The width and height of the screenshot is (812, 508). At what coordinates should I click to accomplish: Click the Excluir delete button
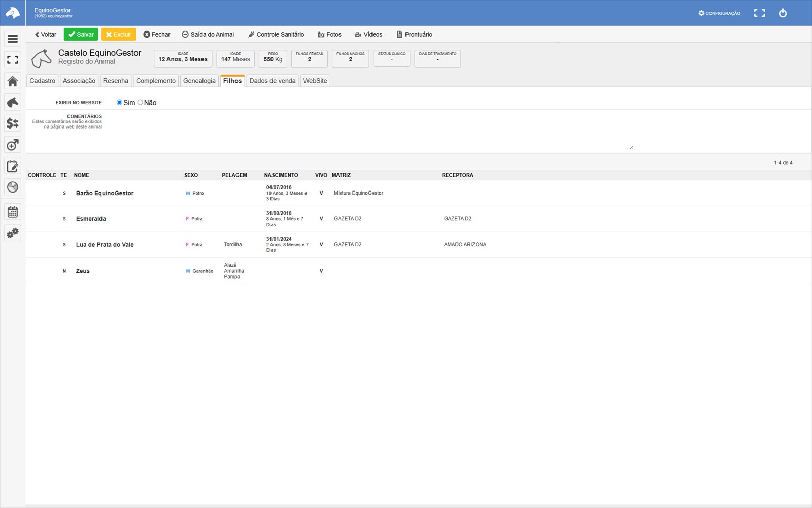click(x=118, y=35)
